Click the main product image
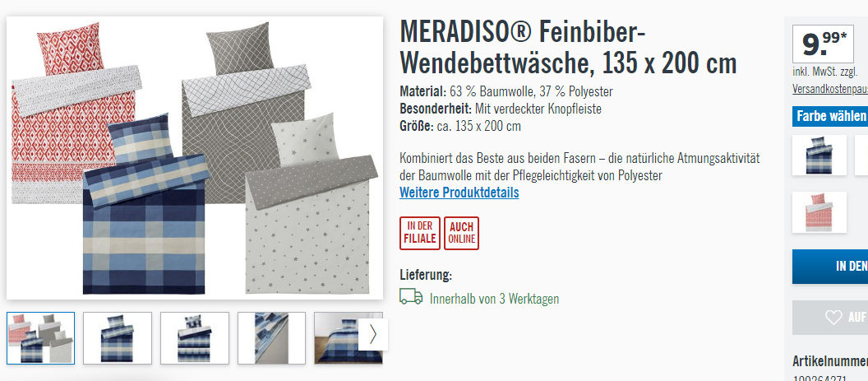 [195, 158]
